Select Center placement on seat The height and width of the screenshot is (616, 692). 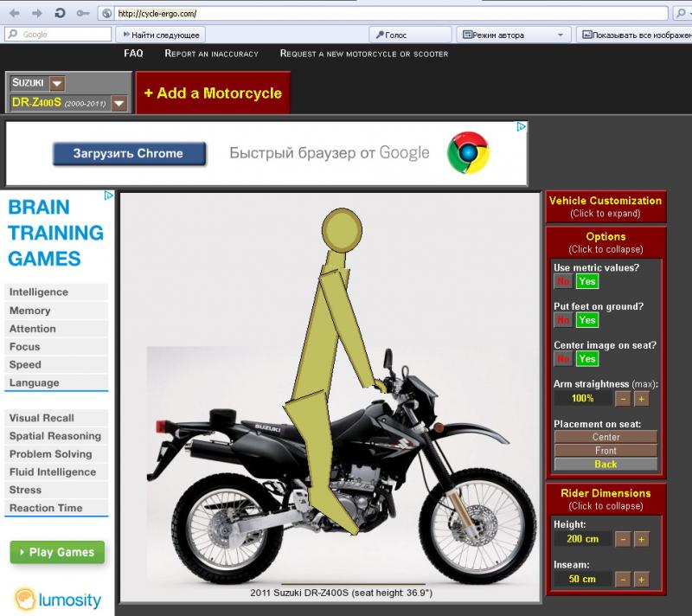pos(605,437)
